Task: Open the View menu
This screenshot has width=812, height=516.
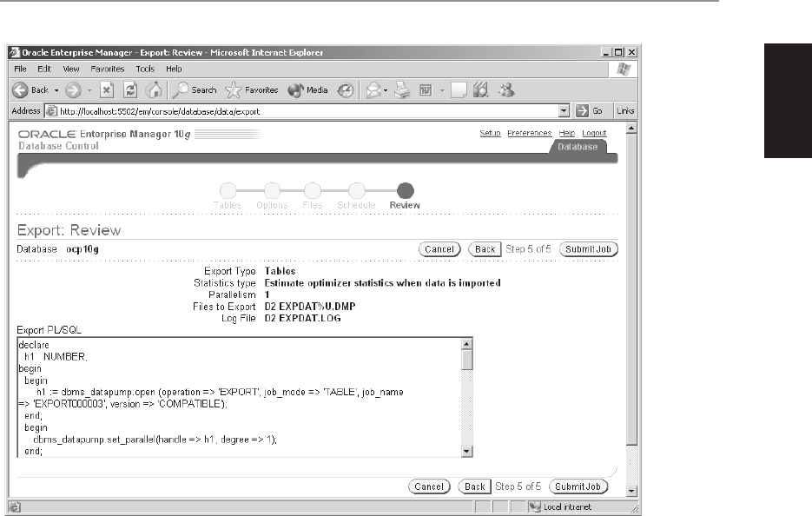Action: coord(71,69)
